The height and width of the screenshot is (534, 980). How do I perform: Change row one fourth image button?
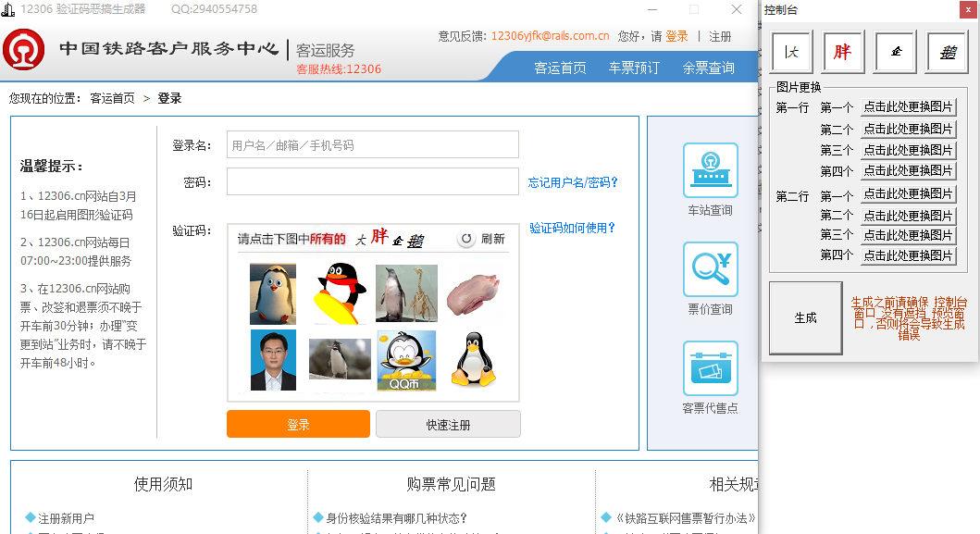[x=908, y=170]
